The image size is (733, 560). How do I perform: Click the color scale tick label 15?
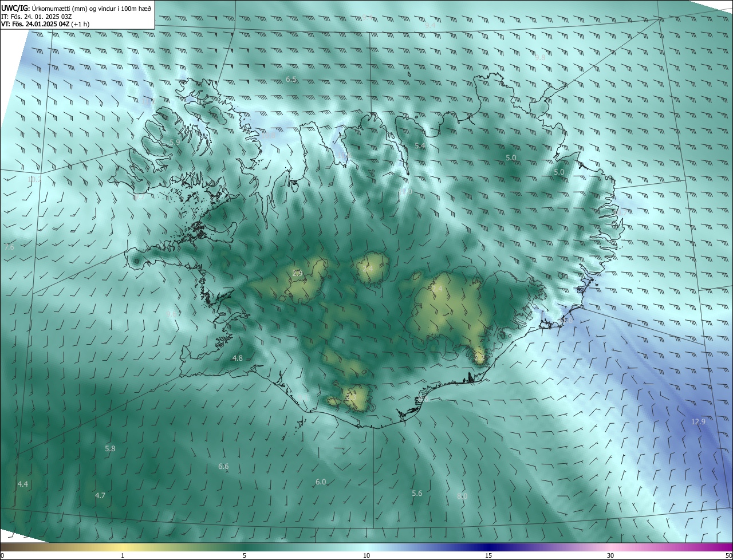click(x=488, y=555)
